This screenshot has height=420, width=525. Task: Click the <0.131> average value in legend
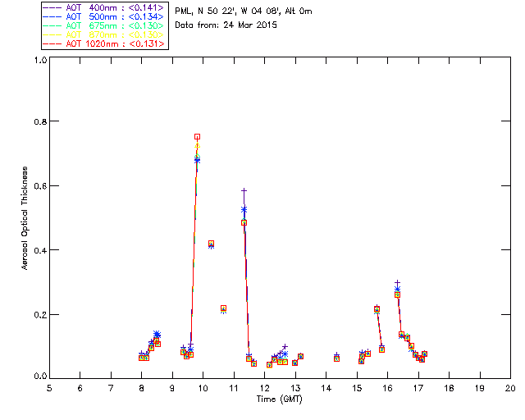tap(146, 43)
